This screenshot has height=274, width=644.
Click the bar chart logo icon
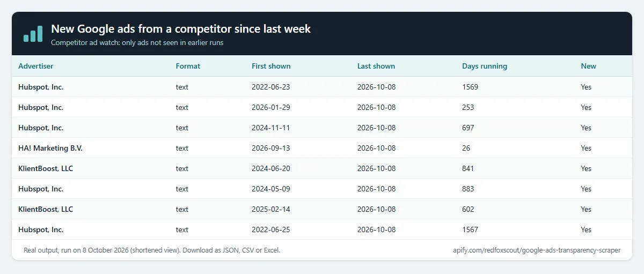(x=33, y=33)
